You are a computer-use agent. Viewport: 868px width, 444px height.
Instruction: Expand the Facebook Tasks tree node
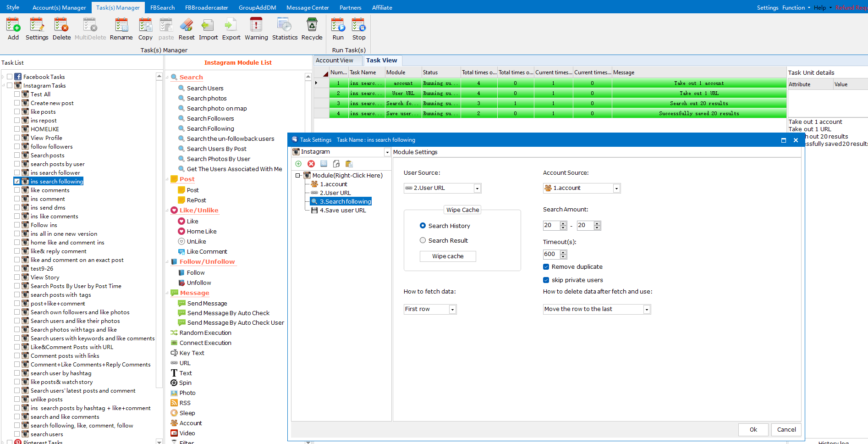(3, 77)
